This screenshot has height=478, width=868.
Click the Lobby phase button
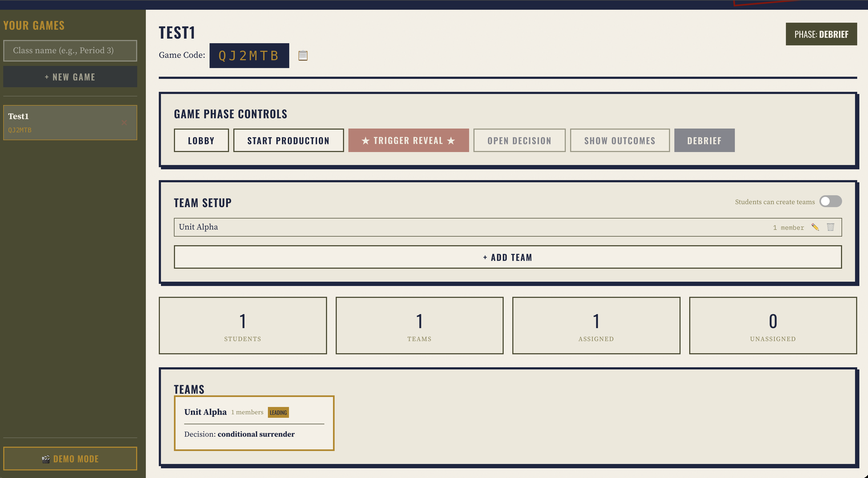coord(201,140)
